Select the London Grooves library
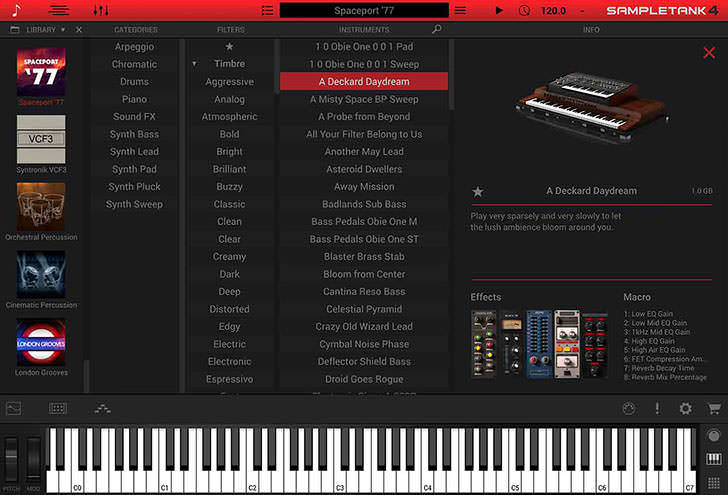This screenshot has height=495, width=728. pos(41,342)
